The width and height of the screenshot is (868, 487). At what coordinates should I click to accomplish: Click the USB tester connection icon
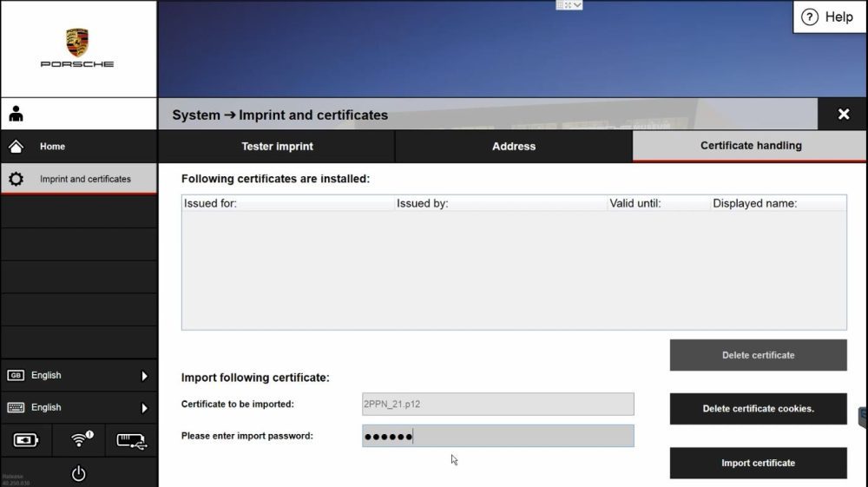coord(131,440)
